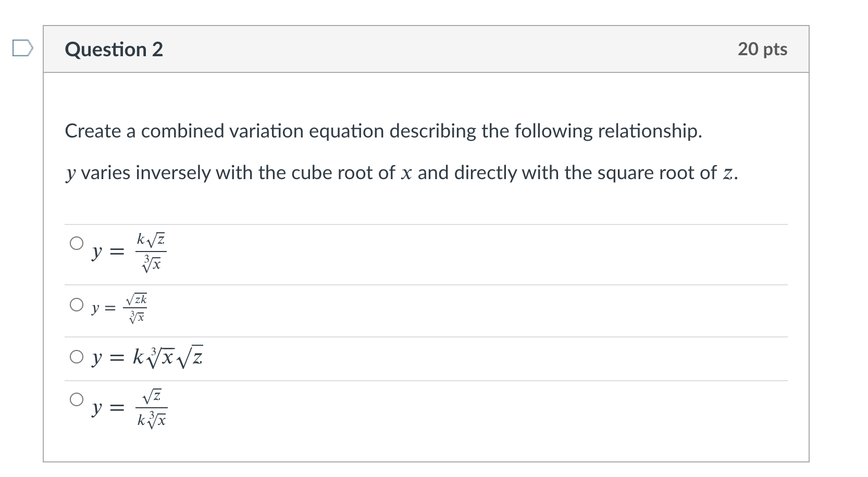
Task: Select radio button for y = k√z over ∛x
Action: pyautogui.click(x=77, y=243)
